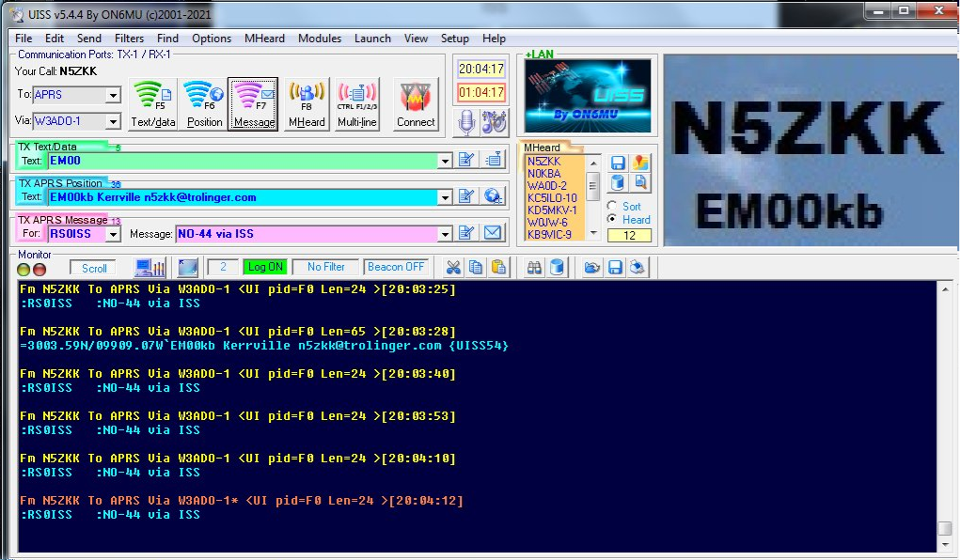The height and width of the screenshot is (560, 960).
Task: Open the music notes sound settings icon
Action: 494,122
